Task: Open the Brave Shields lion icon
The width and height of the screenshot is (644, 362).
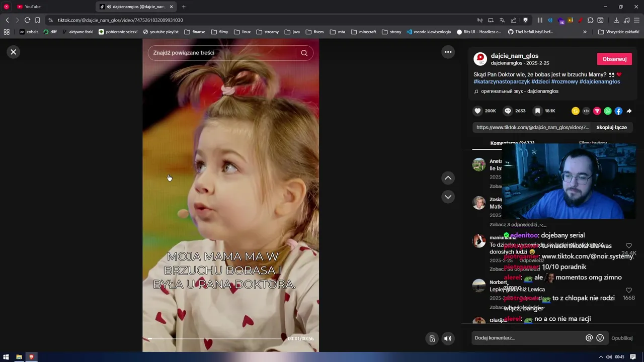Action: pos(525,20)
